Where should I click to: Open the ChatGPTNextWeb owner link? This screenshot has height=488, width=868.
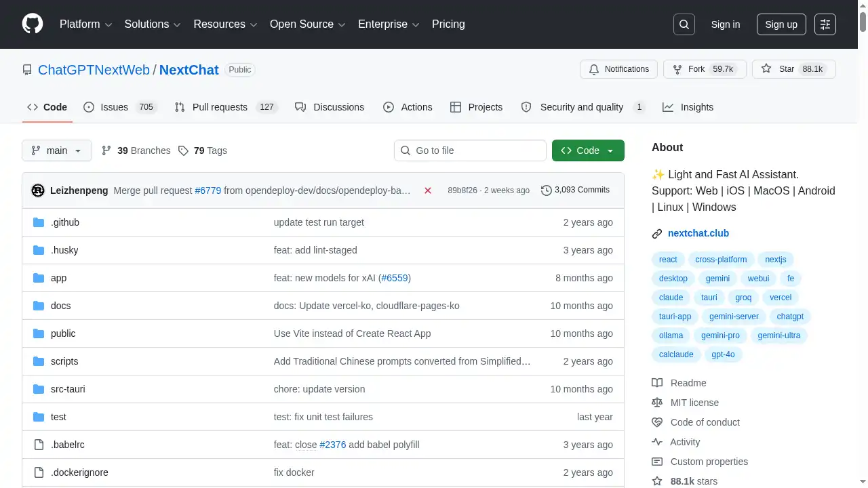click(94, 70)
